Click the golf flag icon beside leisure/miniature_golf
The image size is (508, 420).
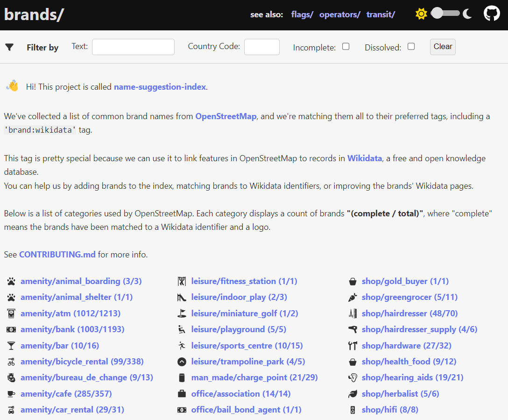[182, 313]
